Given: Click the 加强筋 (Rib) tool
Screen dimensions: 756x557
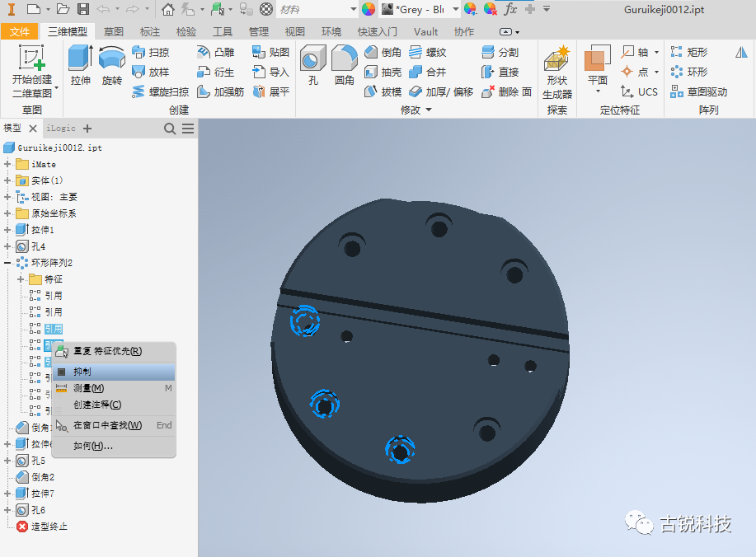Looking at the screenshot, I should click(x=220, y=91).
